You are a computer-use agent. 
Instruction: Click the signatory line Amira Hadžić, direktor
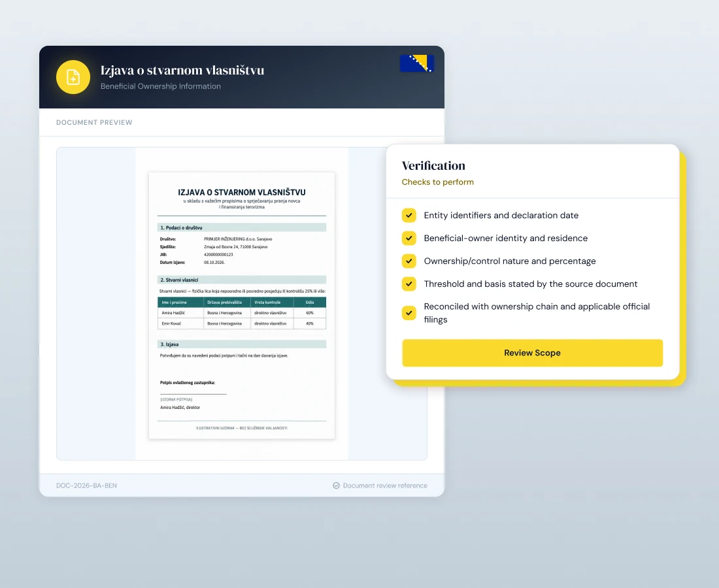click(180, 408)
